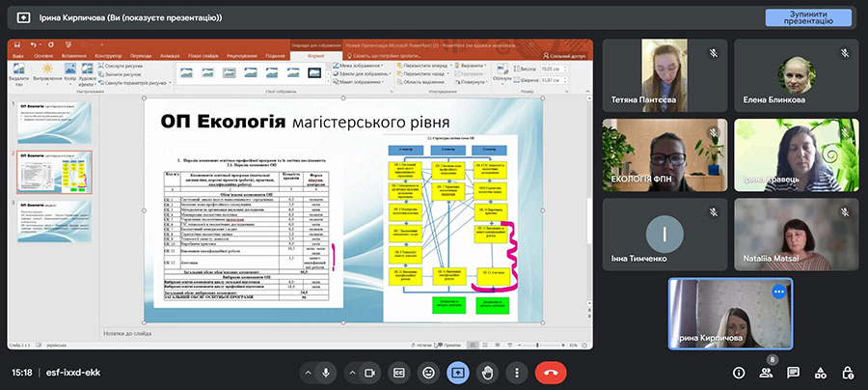Open the Формат ribbon tab

pos(314,56)
